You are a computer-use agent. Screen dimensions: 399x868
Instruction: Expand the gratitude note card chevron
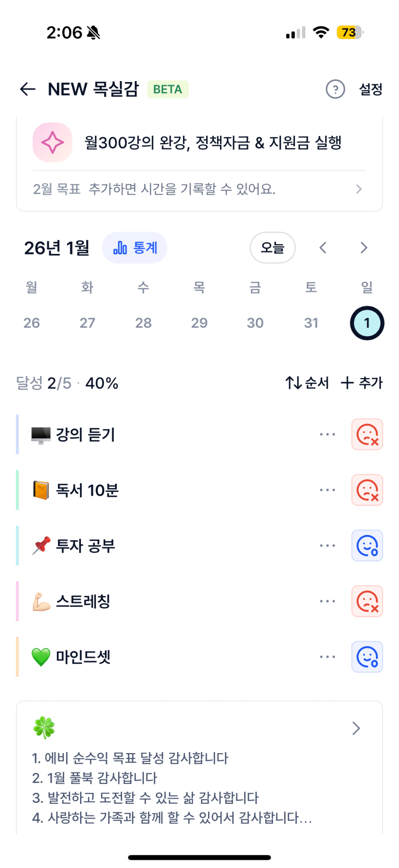[356, 728]
